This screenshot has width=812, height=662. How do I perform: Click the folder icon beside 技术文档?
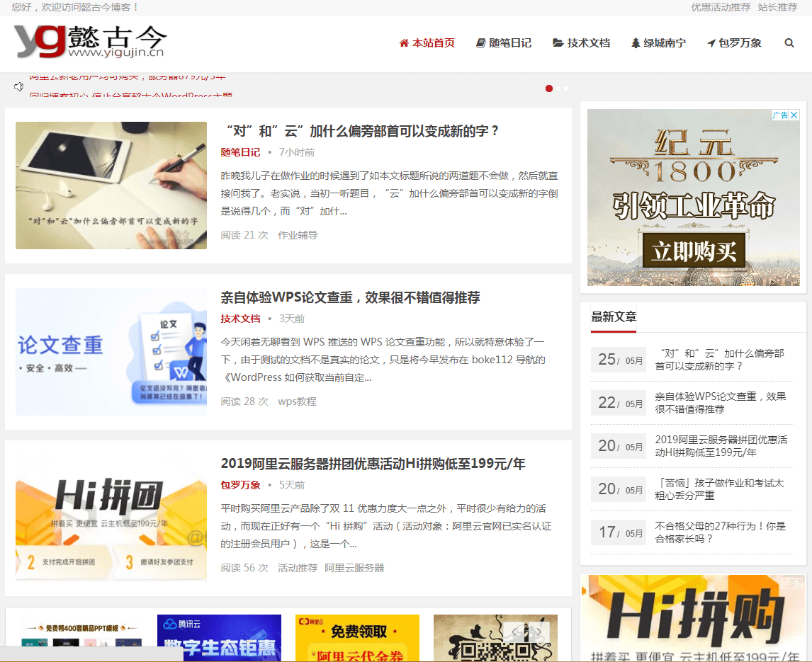coord(558,43)
